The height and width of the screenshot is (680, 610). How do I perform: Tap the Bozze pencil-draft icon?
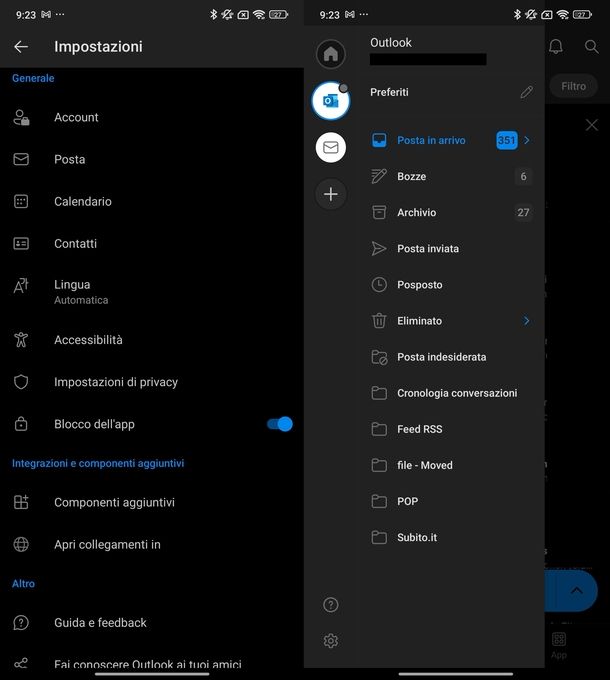click(x=379, y=177)
